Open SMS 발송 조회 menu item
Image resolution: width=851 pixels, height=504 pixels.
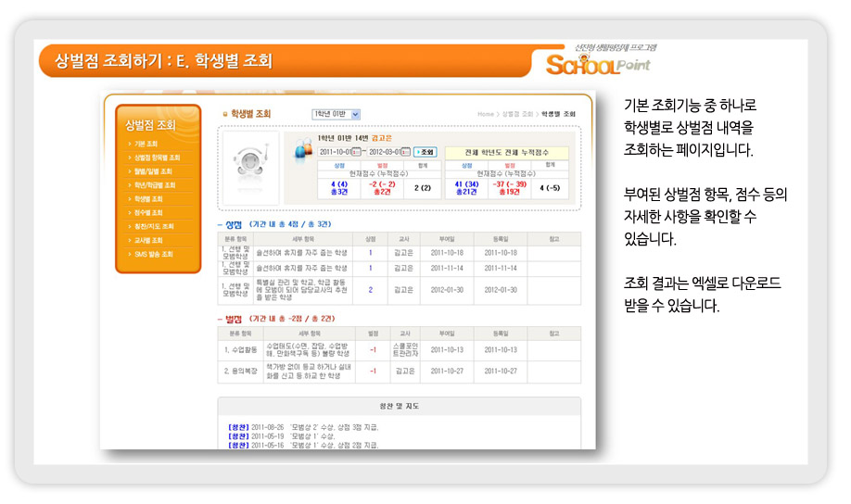click(x=153, y=254)
